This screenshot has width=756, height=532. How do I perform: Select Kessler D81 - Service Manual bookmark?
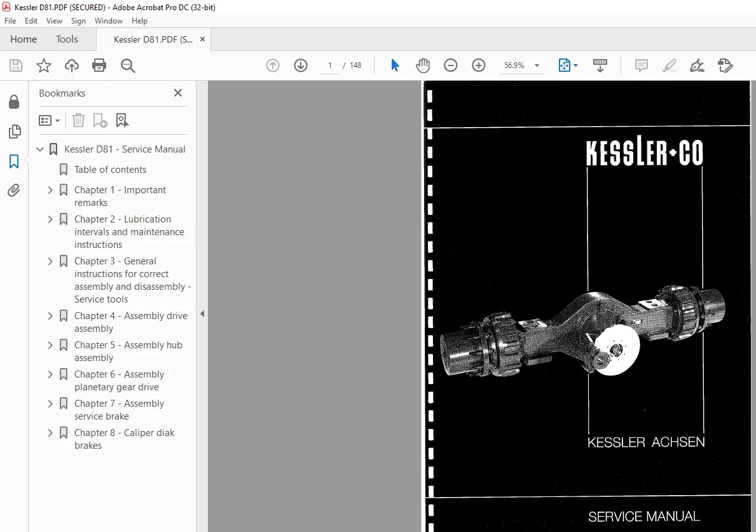[x=125, y=149]
